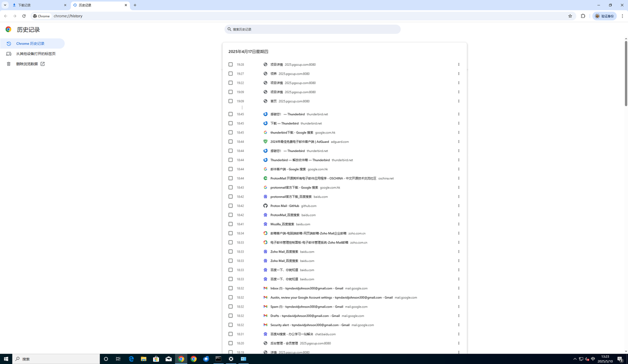Open more actions for 下载 — Thunderbird entry
The width and height of the screenshot is (628, 364).
[459, 124]
